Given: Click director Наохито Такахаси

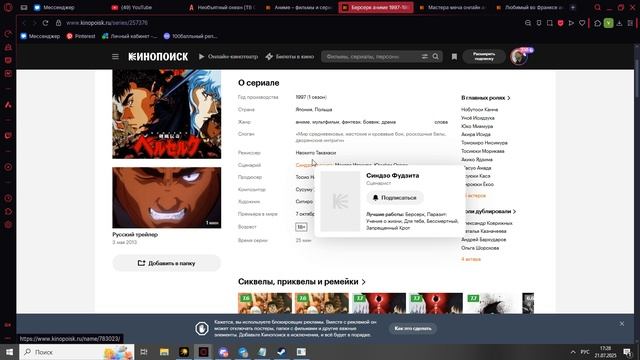Looking at the screenshot, I should [x=316, y=153].
